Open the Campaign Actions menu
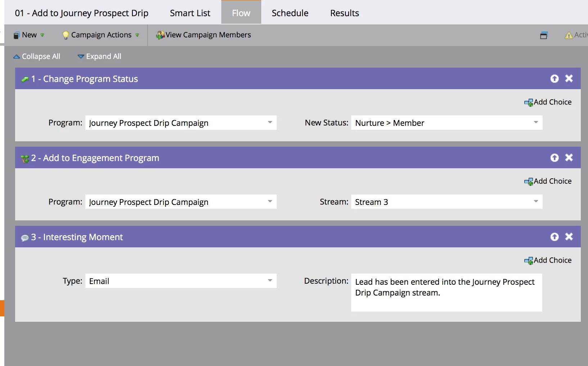 coord(101,35)
